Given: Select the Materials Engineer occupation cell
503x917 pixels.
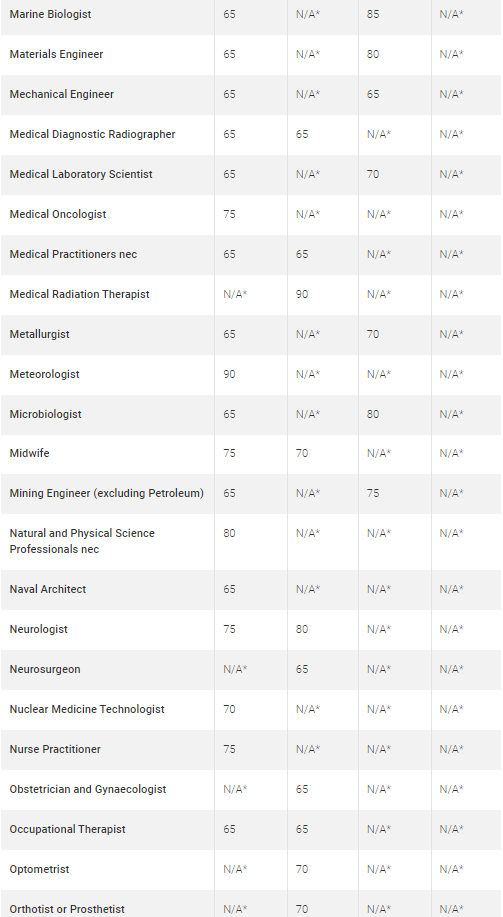Looking at the screenshot, I should pyautogui.click(x=56, y=54).
